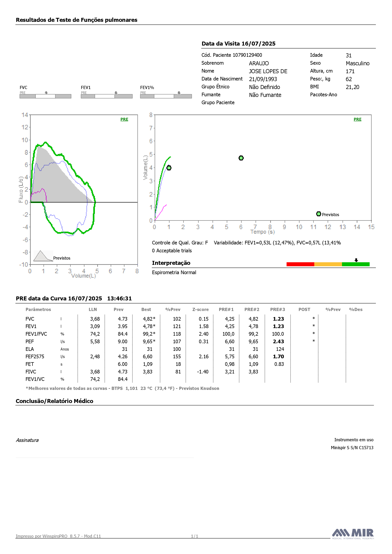392x554 pixels.
Task: Click the orange segment of interpretation bar
Action: coord(328,264)
